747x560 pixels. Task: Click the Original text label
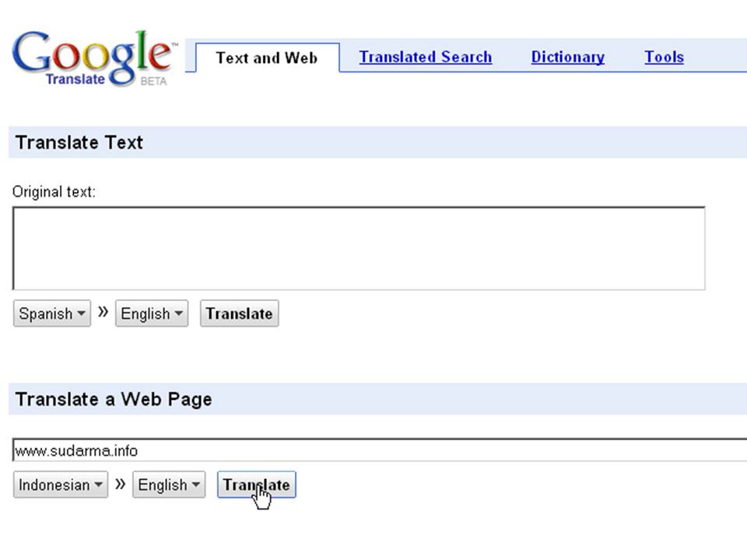coord(54,191)
